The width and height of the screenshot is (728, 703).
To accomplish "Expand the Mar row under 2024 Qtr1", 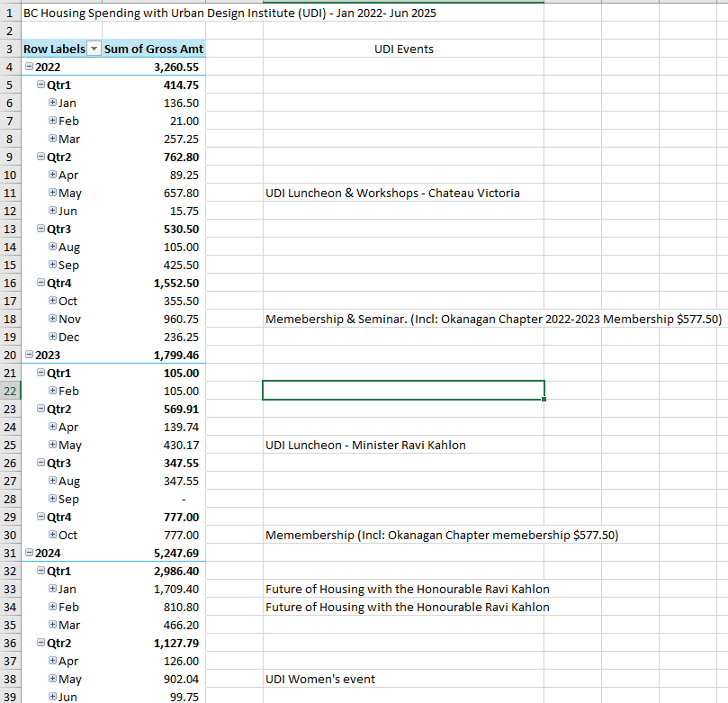I will (x=52, y=626).
